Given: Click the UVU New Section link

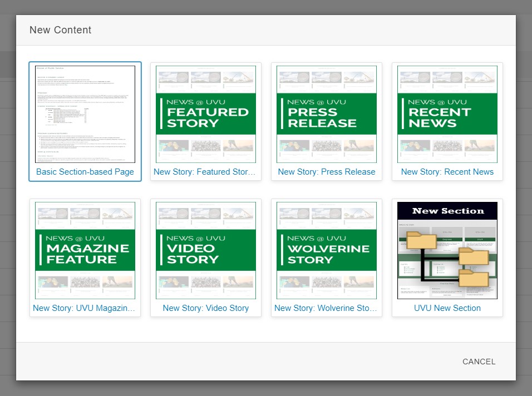Looking at the screenshot, I should 447,308.
